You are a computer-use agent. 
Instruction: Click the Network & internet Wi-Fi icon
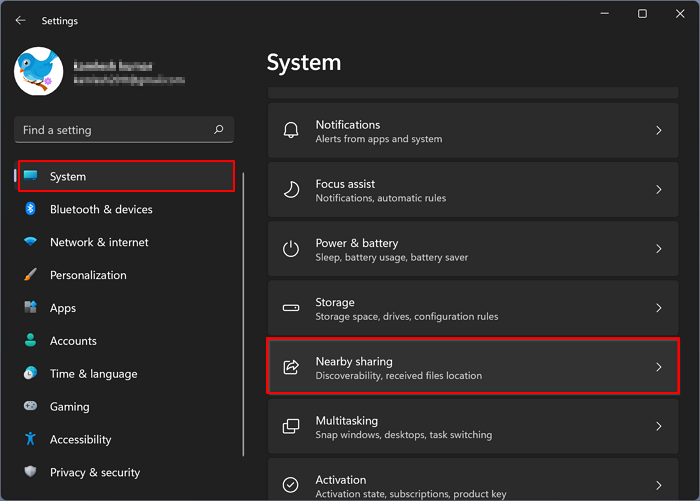30,242
